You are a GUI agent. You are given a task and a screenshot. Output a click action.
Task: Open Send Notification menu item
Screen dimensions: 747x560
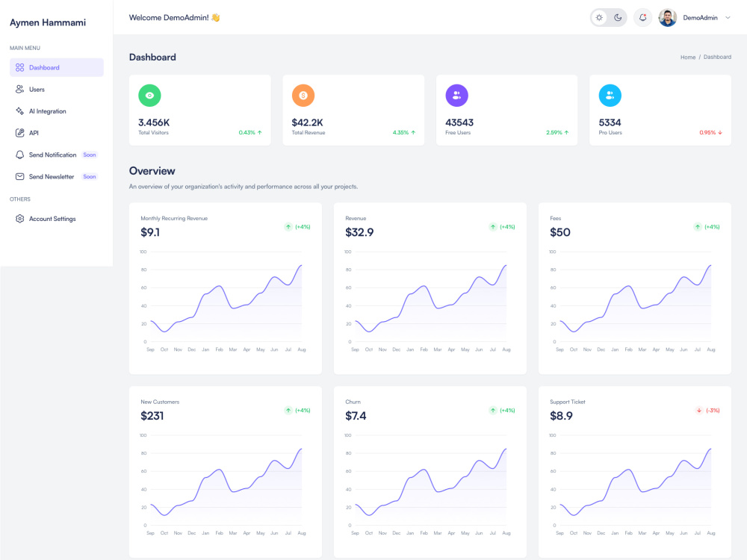pos(57,155)
